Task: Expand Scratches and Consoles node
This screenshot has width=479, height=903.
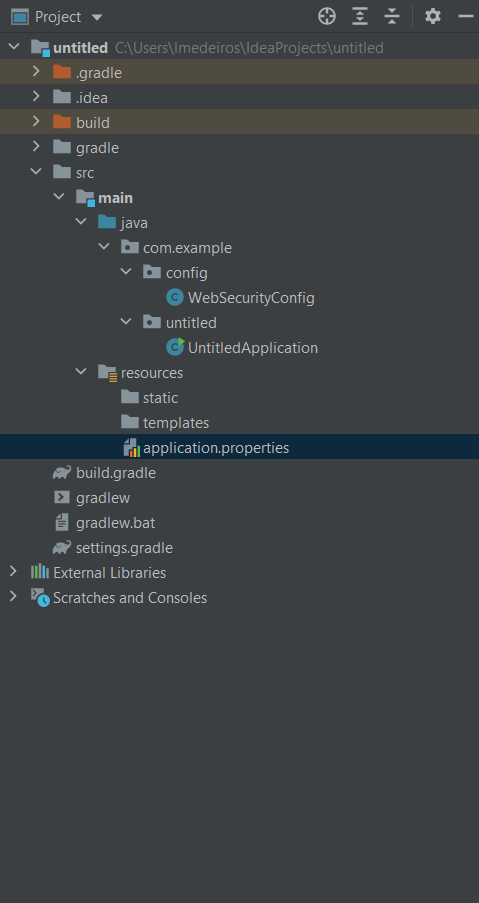Action: click(13, 597)
